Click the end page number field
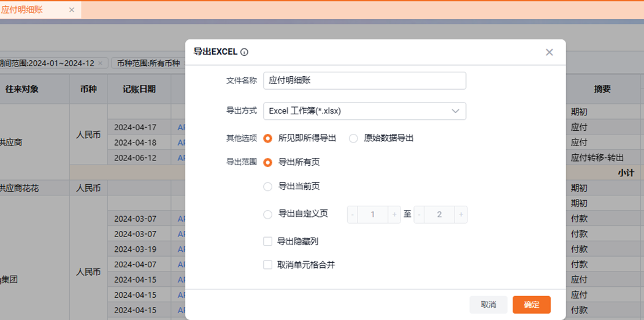644x320 pixels. pos(440,215)
